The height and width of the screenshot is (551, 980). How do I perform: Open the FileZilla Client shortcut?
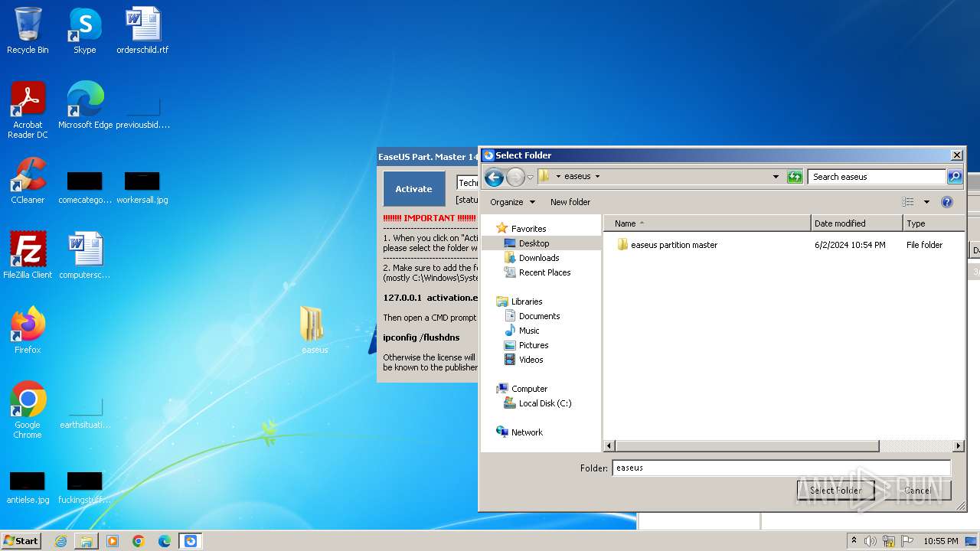(28, 256)
